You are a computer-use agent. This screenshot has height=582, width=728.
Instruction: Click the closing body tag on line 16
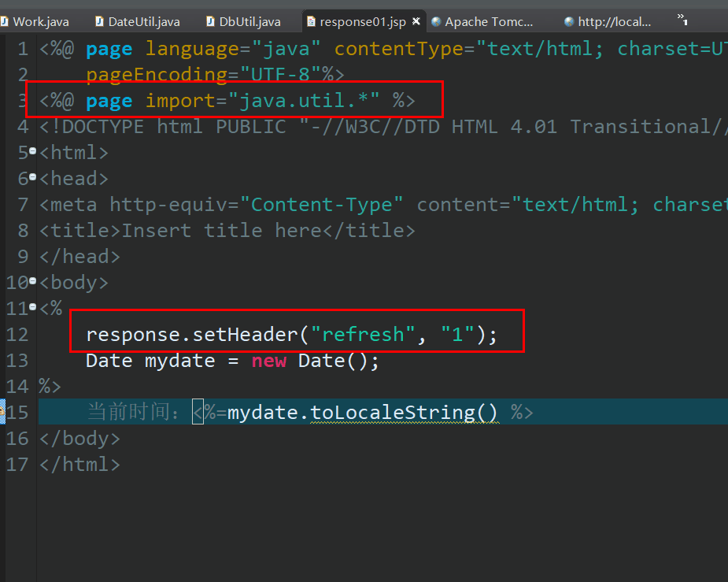click(x=79, y=439)
